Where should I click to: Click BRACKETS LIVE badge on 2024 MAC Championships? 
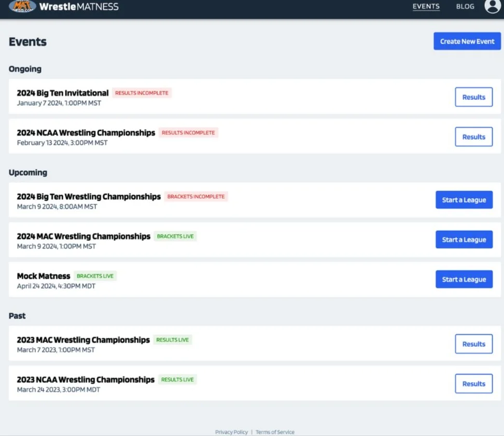(x=175, y=236)
